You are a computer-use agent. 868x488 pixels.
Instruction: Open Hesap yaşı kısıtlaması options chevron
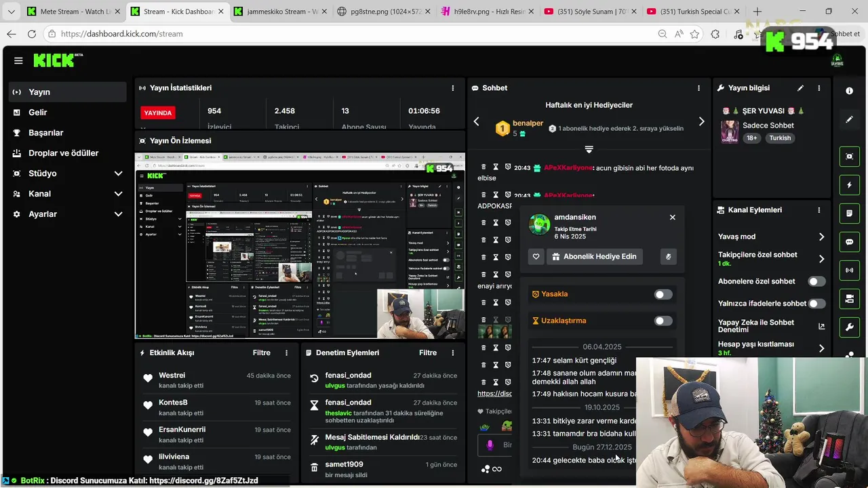(821, 348)
